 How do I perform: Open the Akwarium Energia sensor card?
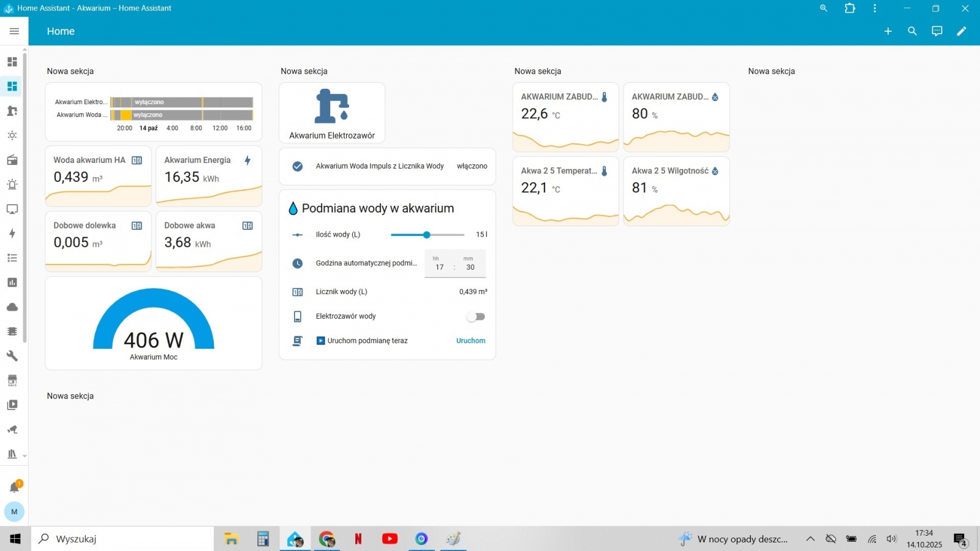pos(209,177)
